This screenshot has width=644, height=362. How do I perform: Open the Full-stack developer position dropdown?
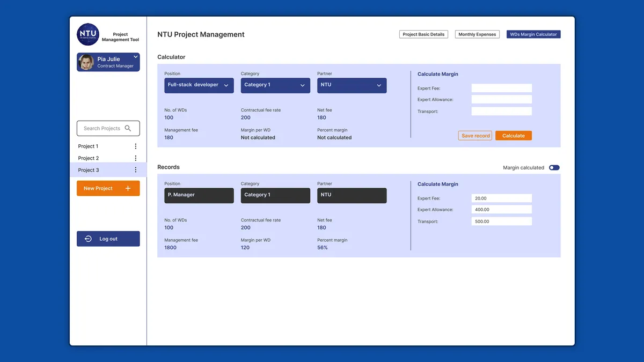coord(199,85)
